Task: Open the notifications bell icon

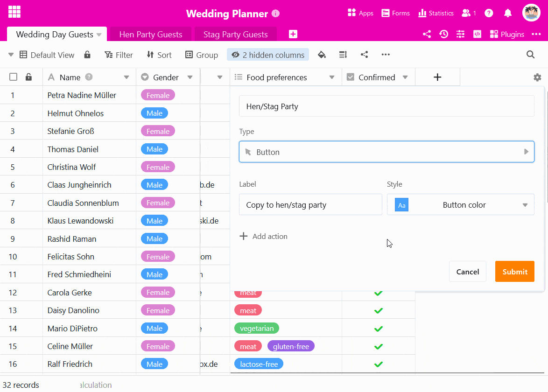Action: click(x=508, y=13)
